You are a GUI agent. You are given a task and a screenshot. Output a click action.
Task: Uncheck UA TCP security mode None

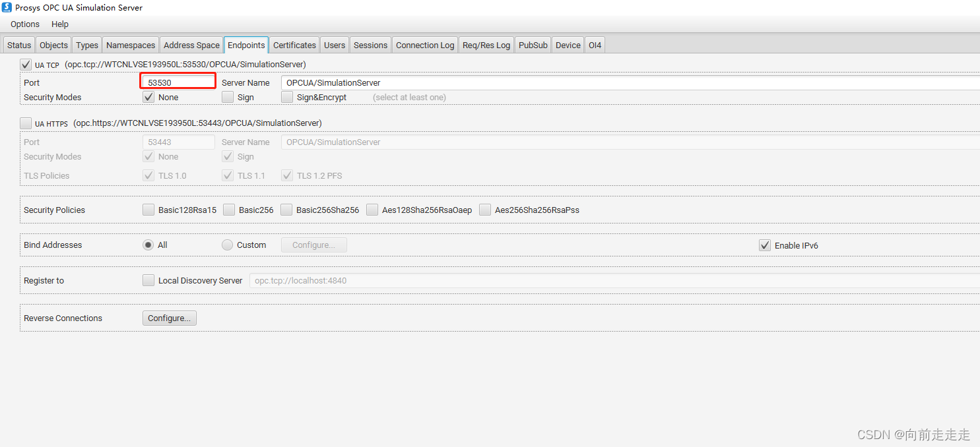[x=148, y=97]
